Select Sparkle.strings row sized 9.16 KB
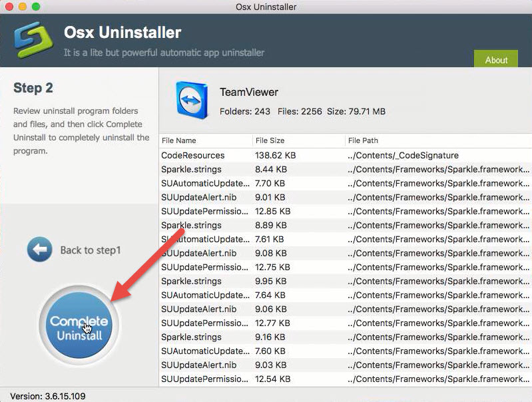Screen dimensions: 532x402 click(x=346, y=337)
